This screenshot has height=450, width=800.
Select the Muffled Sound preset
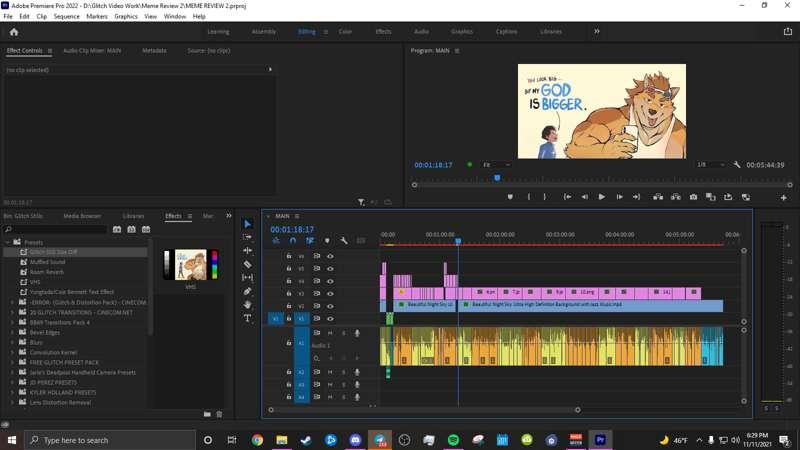click(x=47, y=262)
